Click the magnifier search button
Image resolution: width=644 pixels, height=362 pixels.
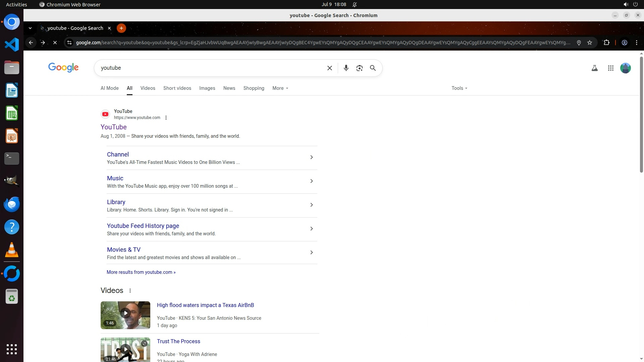click(x=373, y=68)
